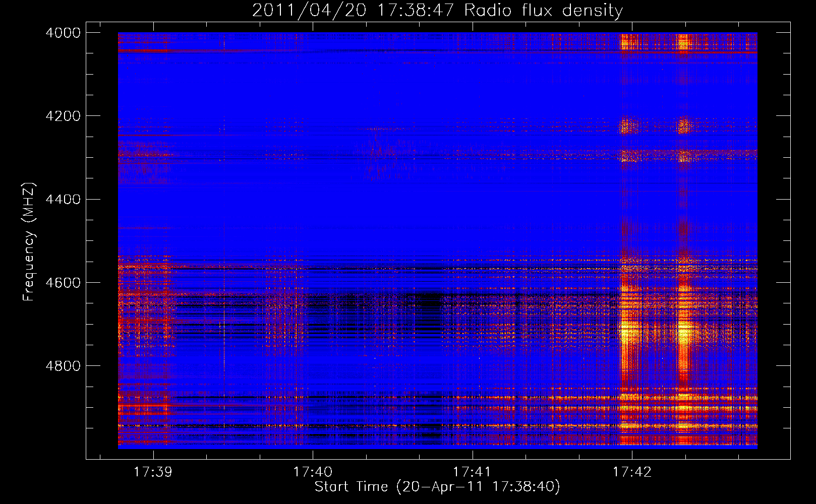816x504 pixels.
Task: Click the 17:40 time tick label
Action: (313, 472)
